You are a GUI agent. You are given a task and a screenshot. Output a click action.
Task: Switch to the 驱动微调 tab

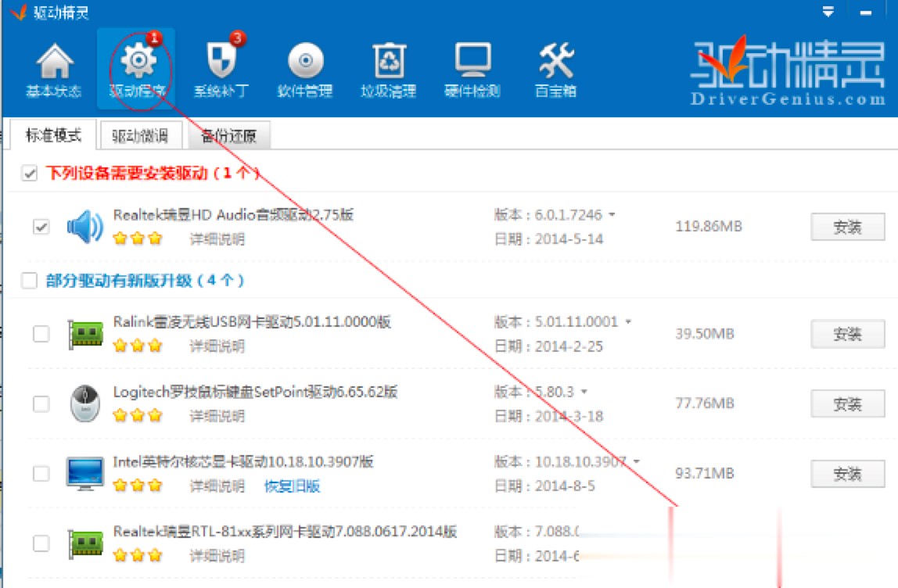click(x=140, y=136)
